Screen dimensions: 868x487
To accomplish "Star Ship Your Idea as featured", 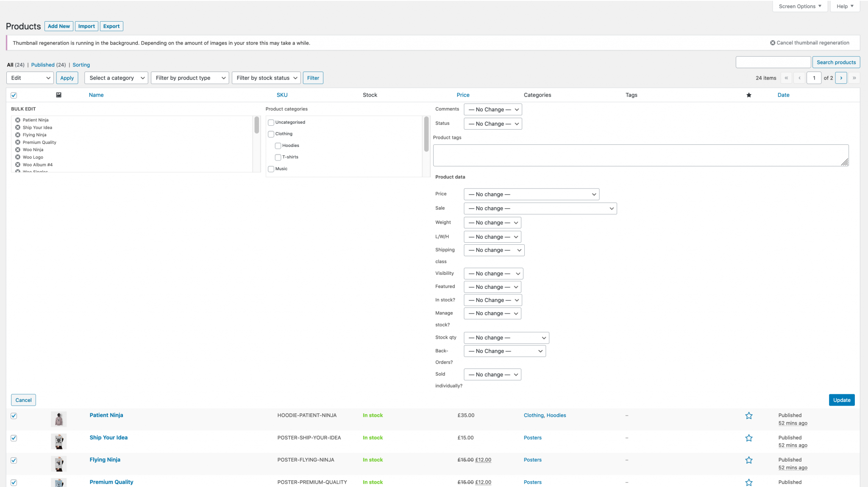I will [748, 438].
